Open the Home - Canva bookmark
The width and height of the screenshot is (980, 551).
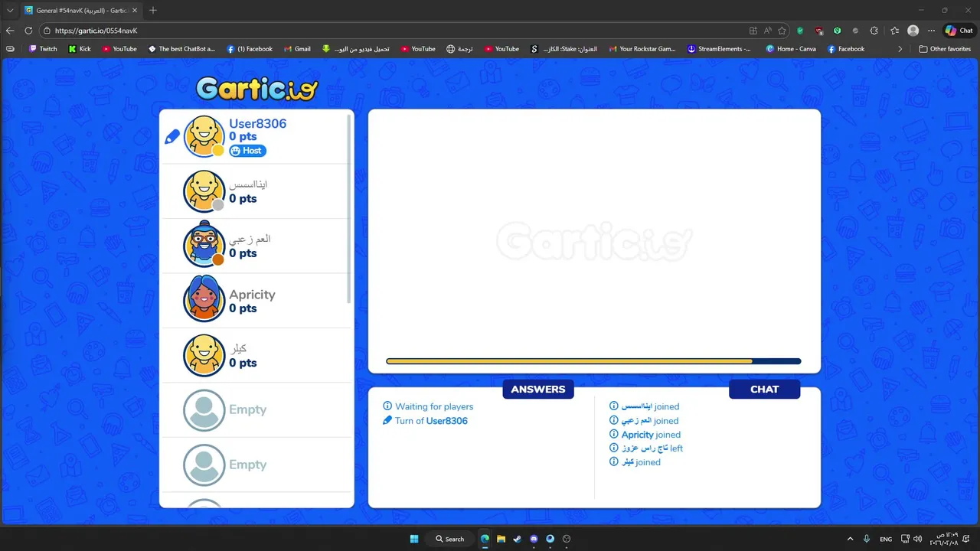click(x=791, y=49)
